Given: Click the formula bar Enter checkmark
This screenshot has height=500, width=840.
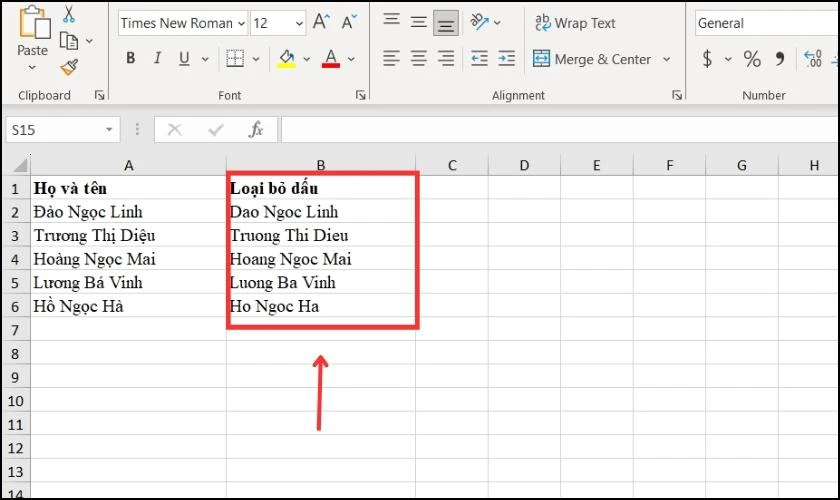Looking at the screenshot, I should pos(216,130).
